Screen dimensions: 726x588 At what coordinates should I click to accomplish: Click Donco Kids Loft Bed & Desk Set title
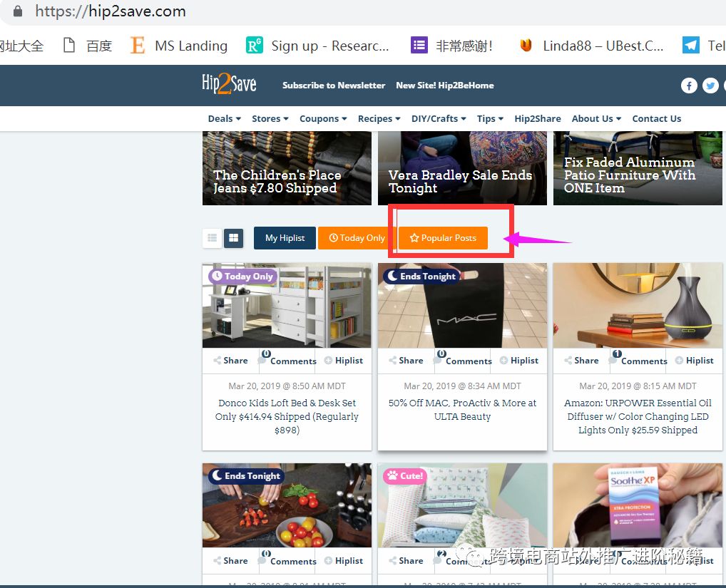(x=287, y=416)
